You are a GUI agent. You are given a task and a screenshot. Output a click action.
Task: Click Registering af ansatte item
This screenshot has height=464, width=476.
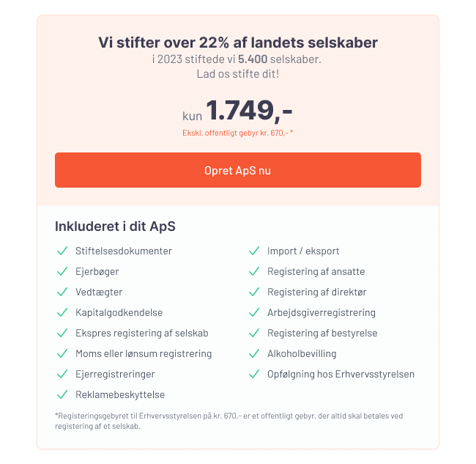pos(316,271)
